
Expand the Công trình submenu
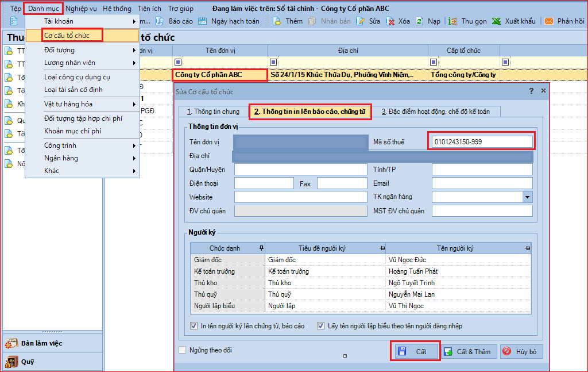[x=134, y=145]
